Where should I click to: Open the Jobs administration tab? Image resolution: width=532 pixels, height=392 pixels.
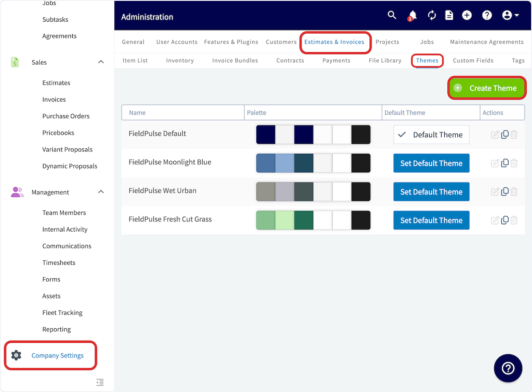click(427, 42)
